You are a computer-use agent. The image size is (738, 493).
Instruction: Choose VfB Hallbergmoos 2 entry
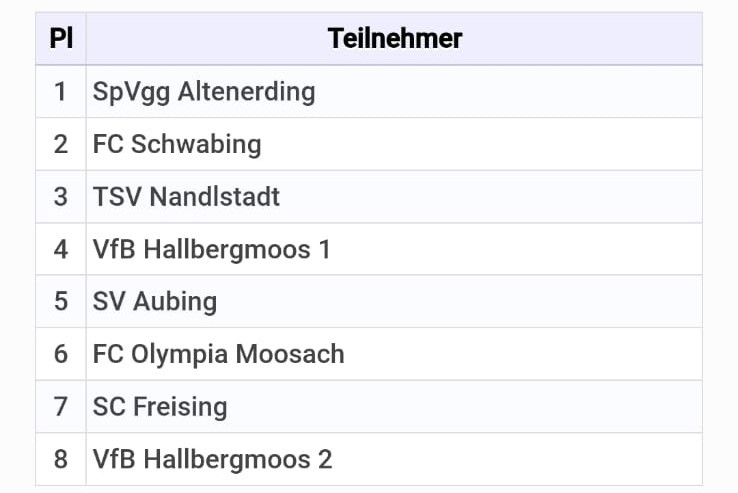pyautogui.click(x=212, y=460)
